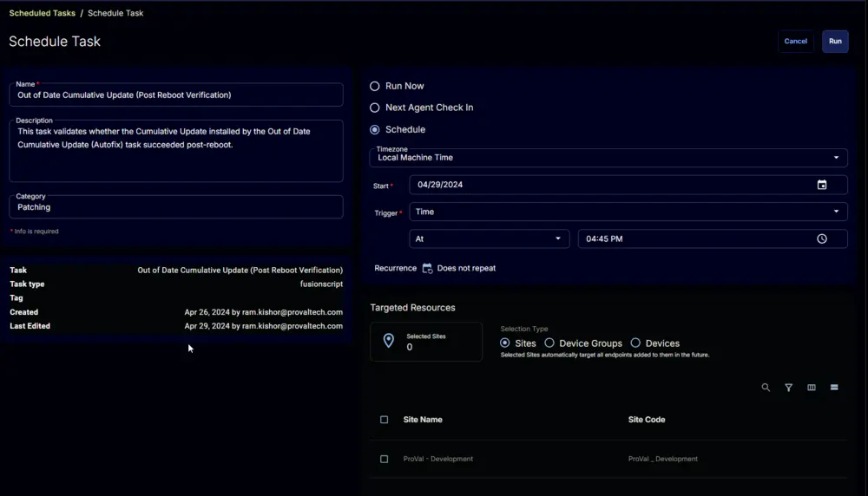Viewport: 868px width, 496px height.
Task: Click the 'fusionscript' task type value
Action: click(321, 284)
